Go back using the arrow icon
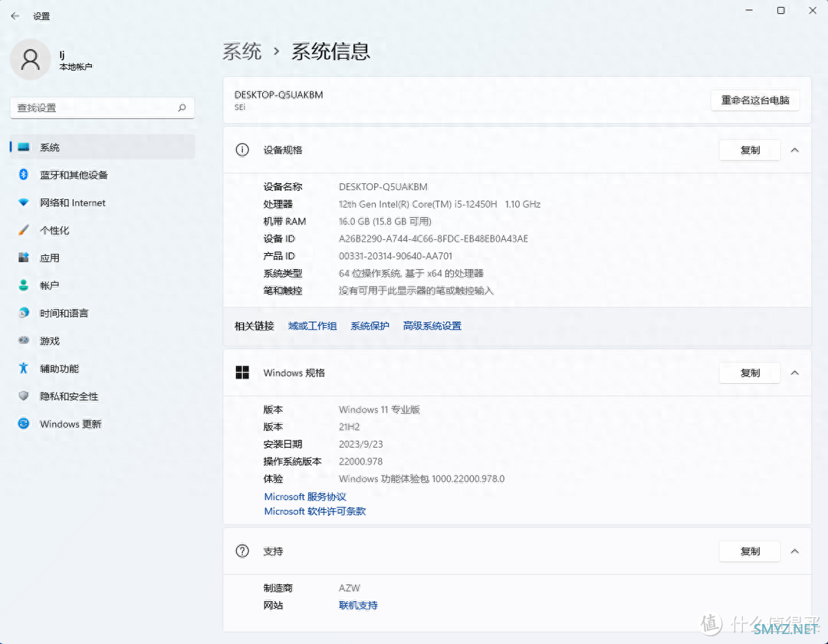The height and width of the screenshot is (644, 828). 15,16
